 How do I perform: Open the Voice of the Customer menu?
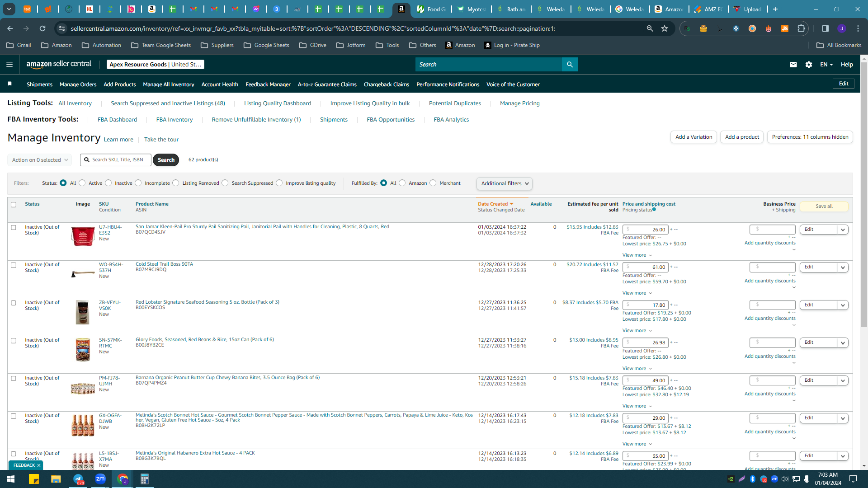point(513,84)
